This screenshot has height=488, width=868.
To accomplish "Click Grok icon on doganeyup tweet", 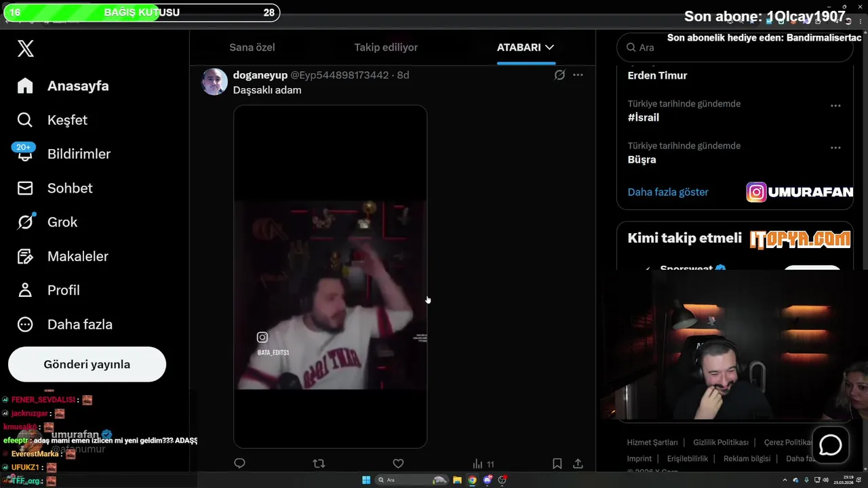I will pos(559,75).
